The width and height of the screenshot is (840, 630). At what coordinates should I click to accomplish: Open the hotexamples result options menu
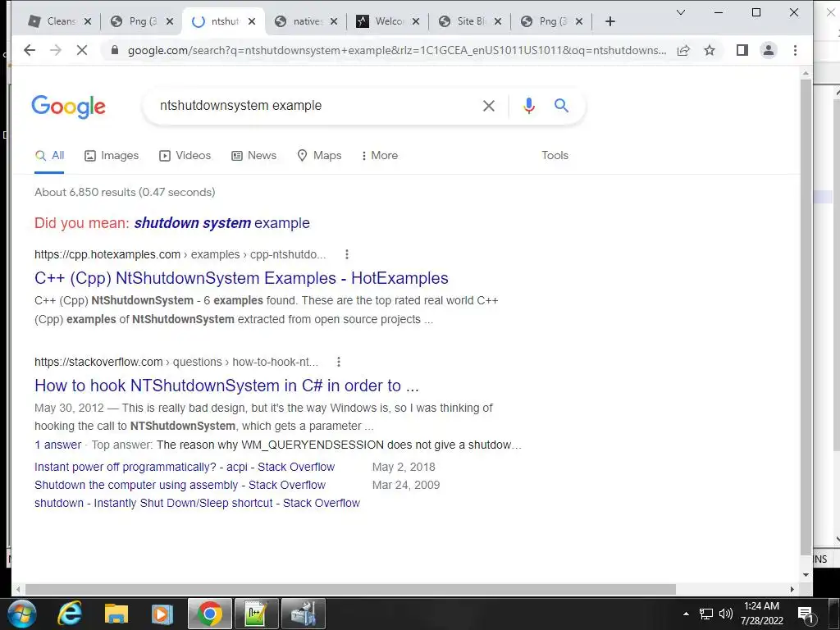click(347, 254)
